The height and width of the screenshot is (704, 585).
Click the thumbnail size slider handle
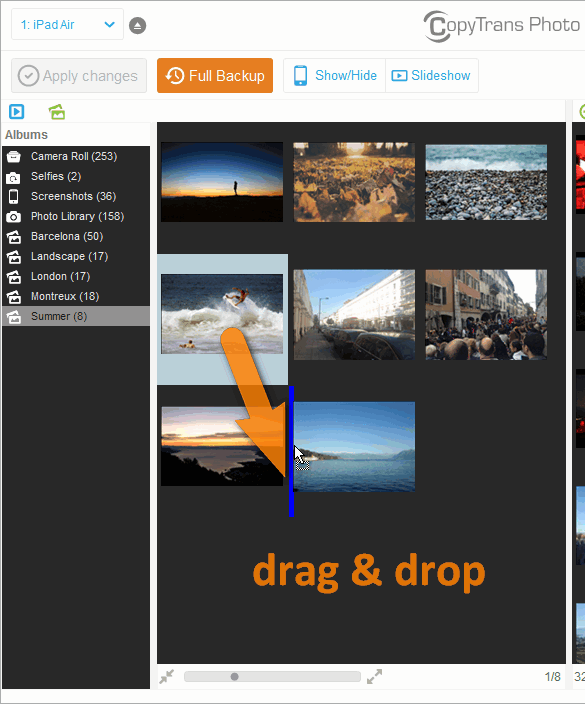pos(234,676)
